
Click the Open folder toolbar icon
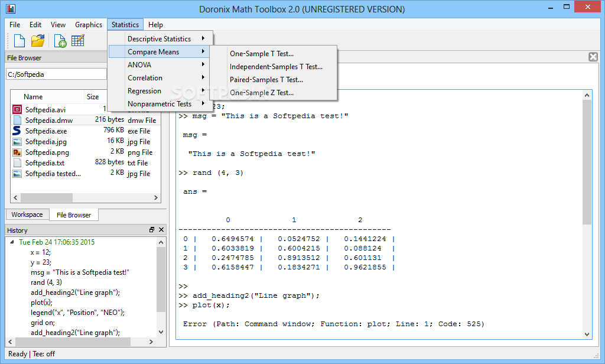pos(38,41)
